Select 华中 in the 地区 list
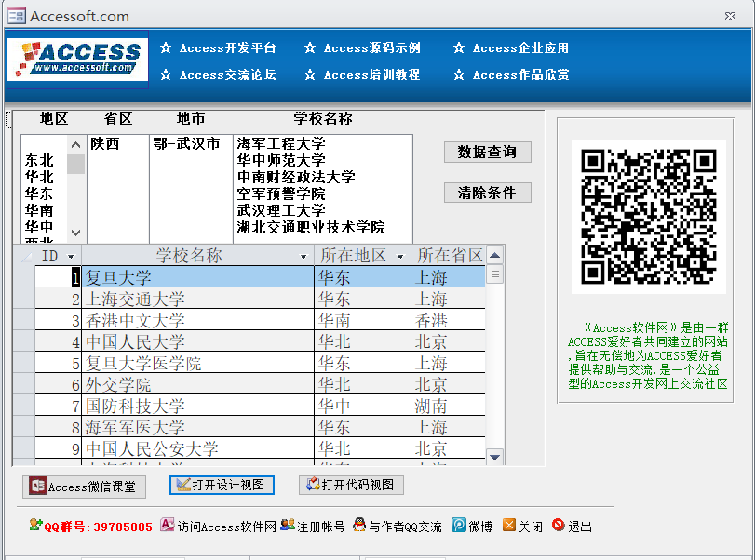The height and width of the screenshot is (560, 755). [39, 227]
